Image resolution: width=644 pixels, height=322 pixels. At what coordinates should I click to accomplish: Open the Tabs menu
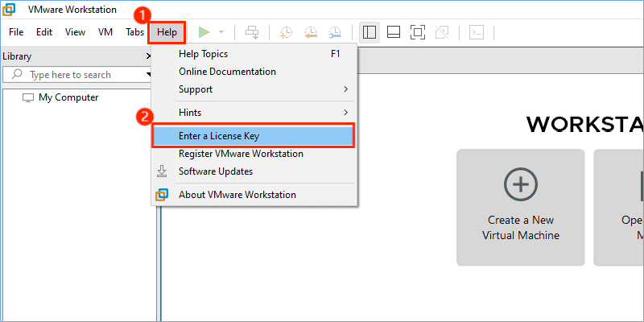[134, 32]
